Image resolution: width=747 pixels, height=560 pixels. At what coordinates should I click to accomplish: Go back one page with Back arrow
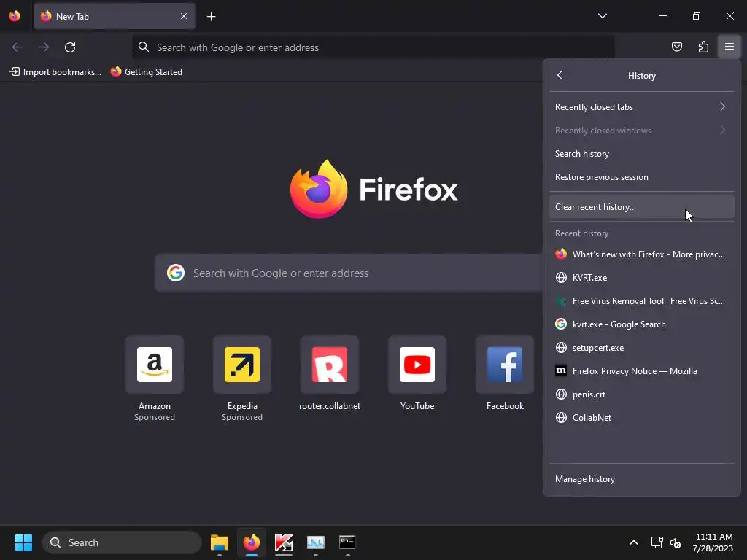18,47
